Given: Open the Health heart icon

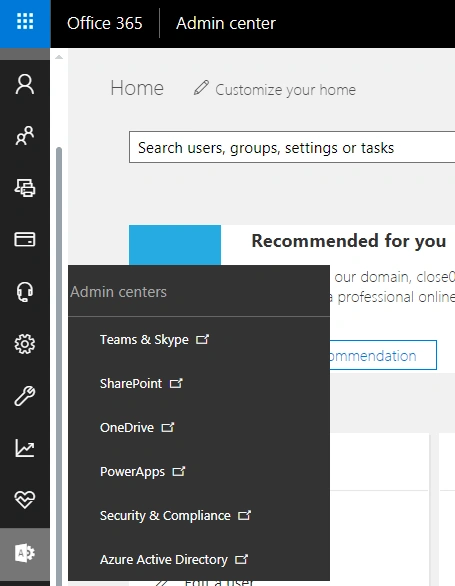Looking at the screenshot, I should [x=25, y=500].
